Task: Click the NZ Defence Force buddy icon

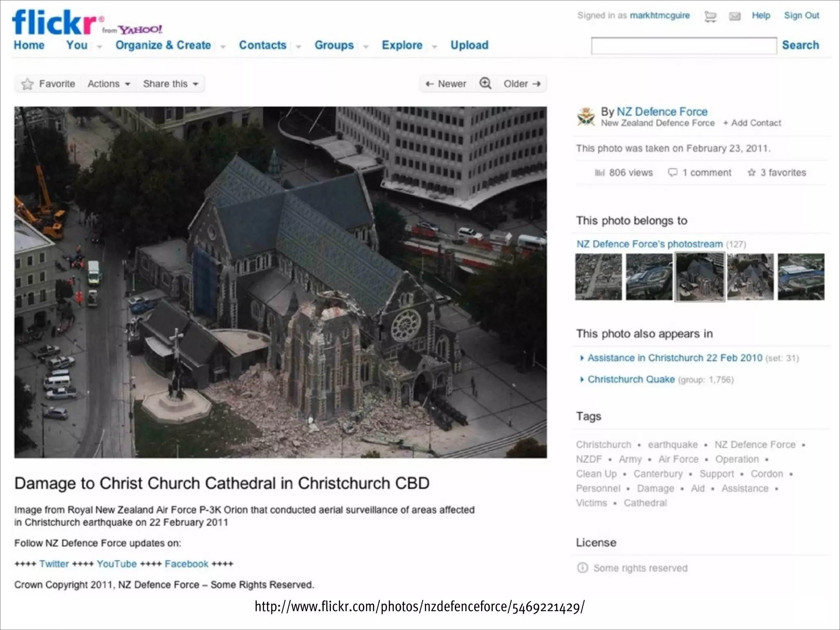Action: pos(586,117)
